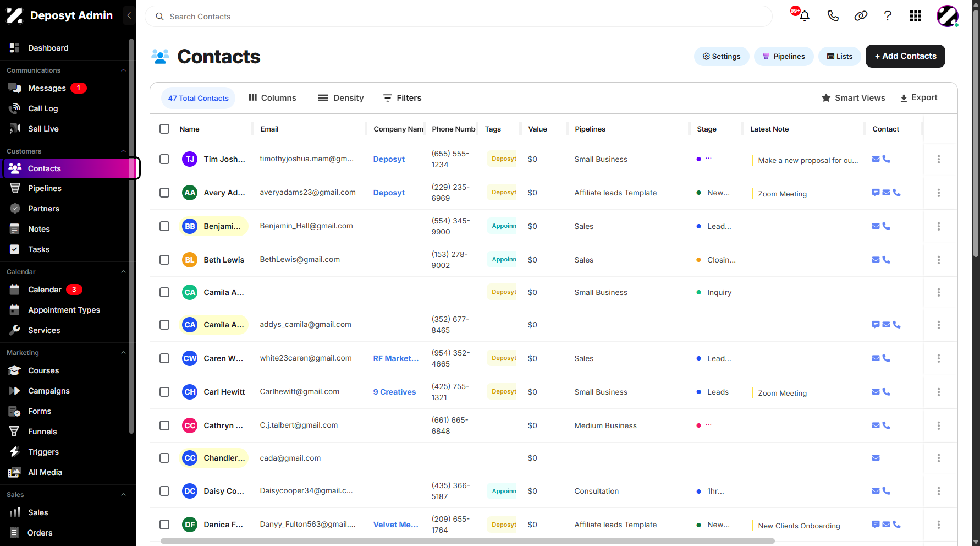Click the Add Contacts button
The image size is (980, 546).
click(905, 56)
